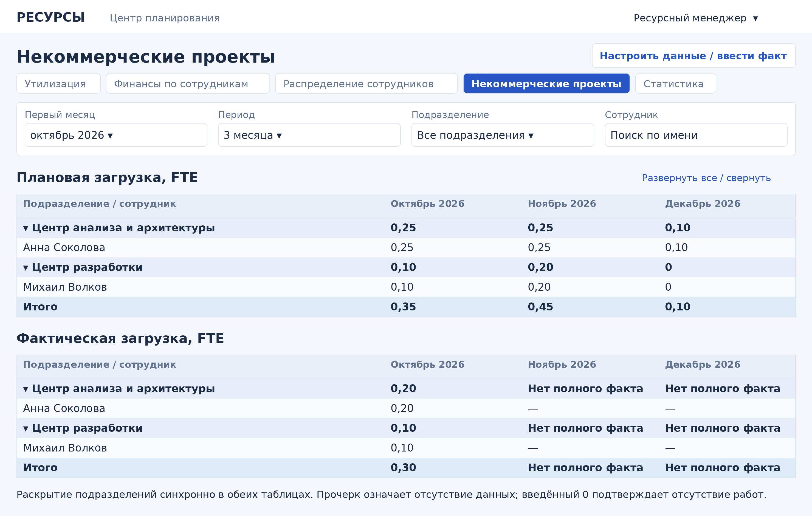Open the Статистика tab
The height and width of the screenshot is (516, 812).
click(x=675, y=83)
